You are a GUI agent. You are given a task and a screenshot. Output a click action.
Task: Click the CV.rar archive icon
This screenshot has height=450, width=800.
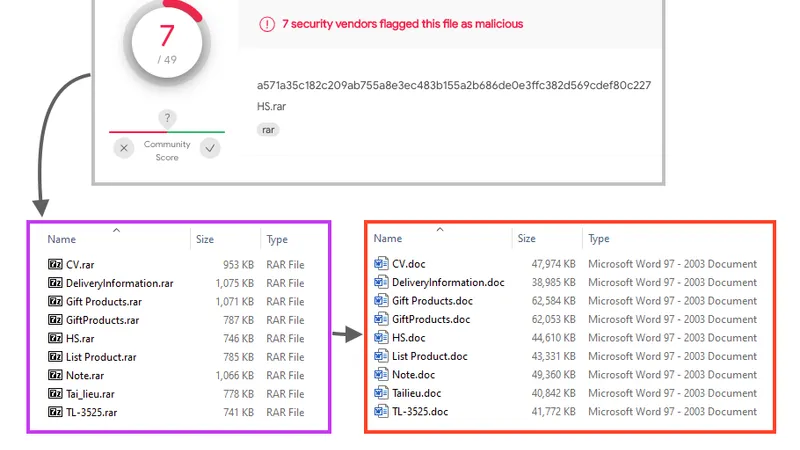pyautogui.click(x=55, y=264)
